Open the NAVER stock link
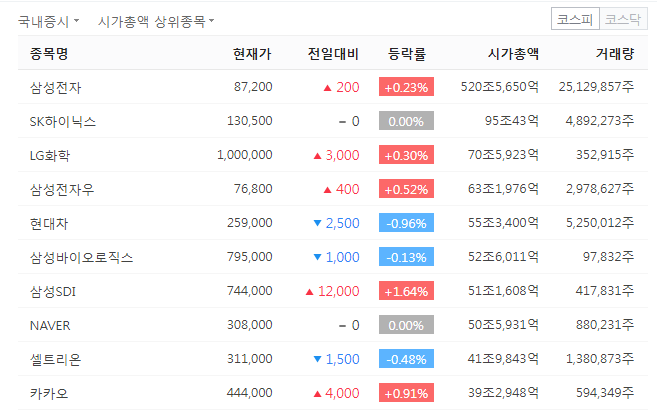The width and height of the screenshot is (657, 415). (x=50, y=325)
